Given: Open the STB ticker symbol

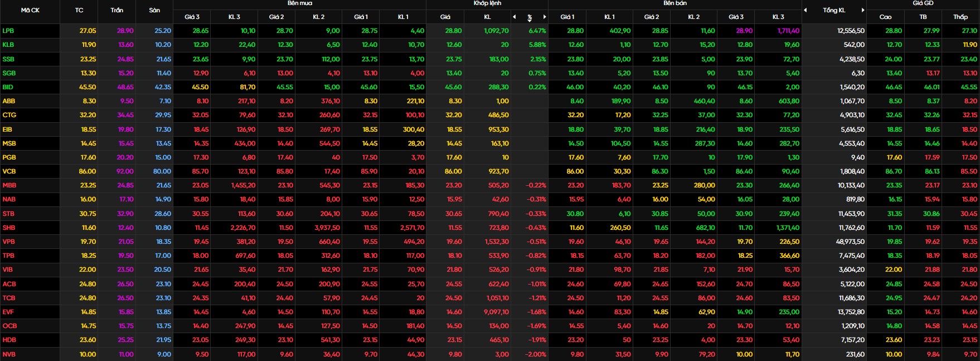Looking at the screenshot, I should pyautogui.click(x=8, y=214).
